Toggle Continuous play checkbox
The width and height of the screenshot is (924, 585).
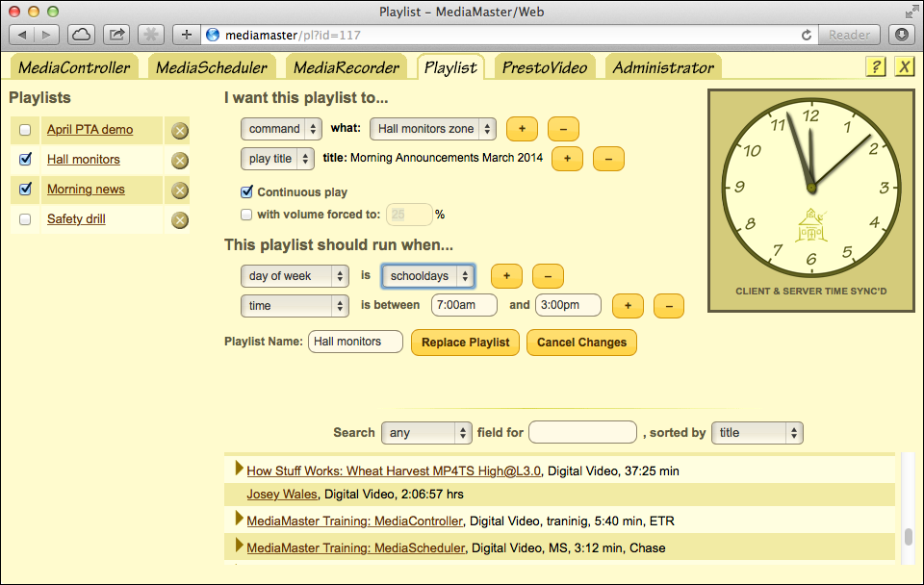click(x=247, y=192)
